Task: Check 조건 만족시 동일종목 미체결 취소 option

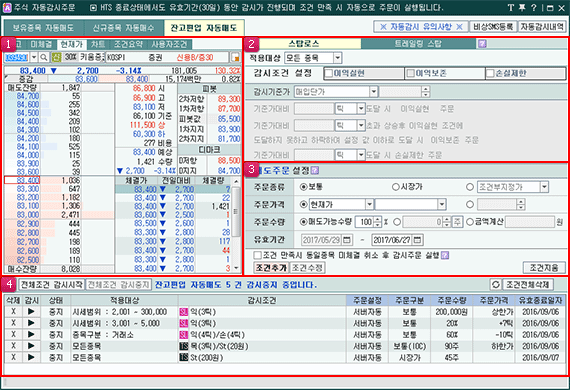Action: click(x=258, y=255)
